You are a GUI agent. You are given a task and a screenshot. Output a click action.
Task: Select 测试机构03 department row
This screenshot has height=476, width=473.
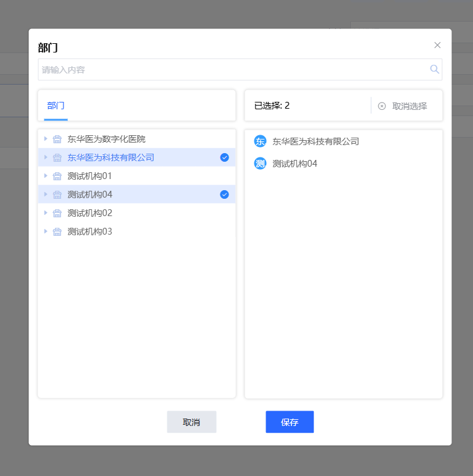click(90, 232)
